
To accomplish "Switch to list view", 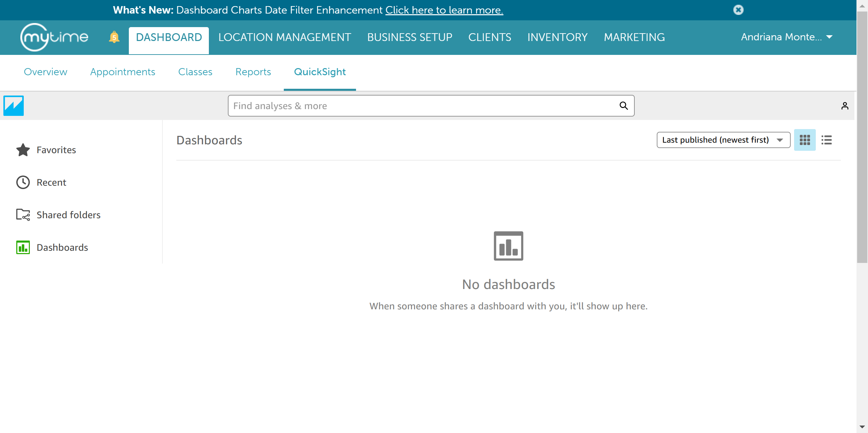I will pyautogui.click(x=826, y=140).
